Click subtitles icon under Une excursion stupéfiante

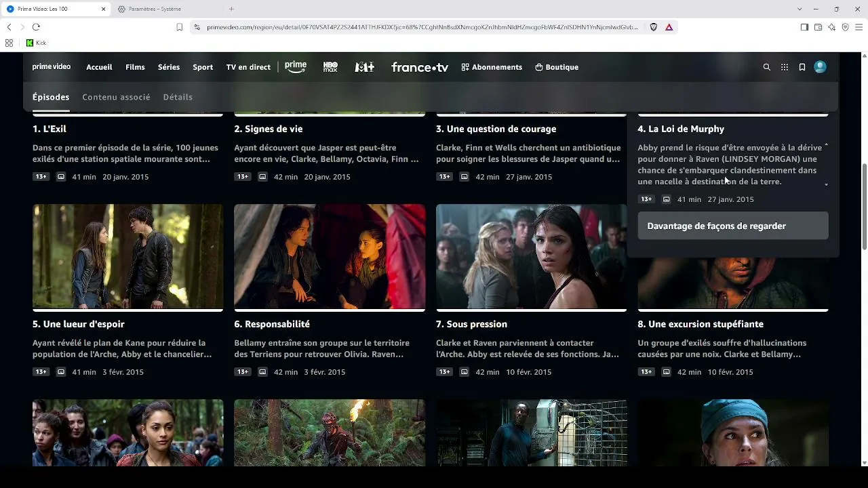point(666,372)
